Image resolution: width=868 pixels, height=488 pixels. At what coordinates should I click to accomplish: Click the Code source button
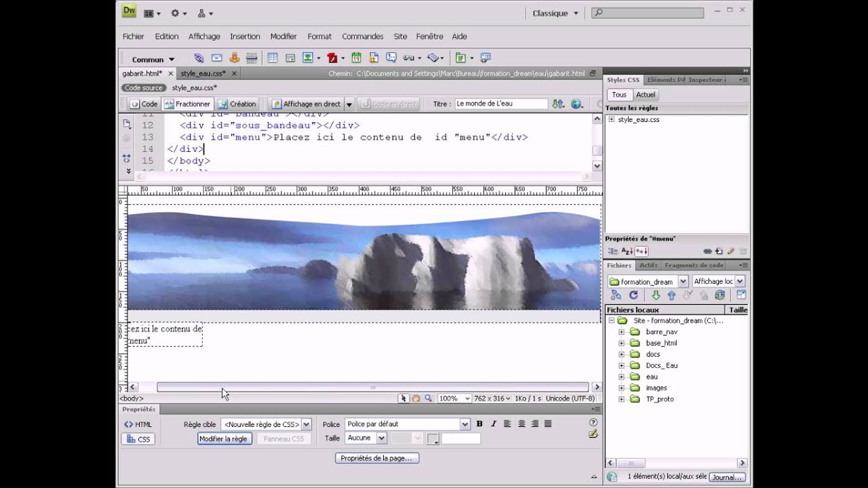(143, 88)
